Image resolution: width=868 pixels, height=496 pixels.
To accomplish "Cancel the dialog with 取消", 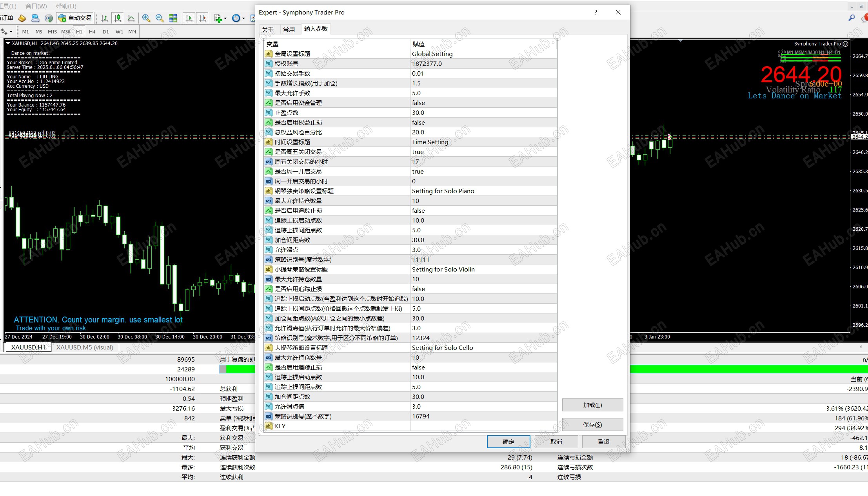I will point(556,442).
